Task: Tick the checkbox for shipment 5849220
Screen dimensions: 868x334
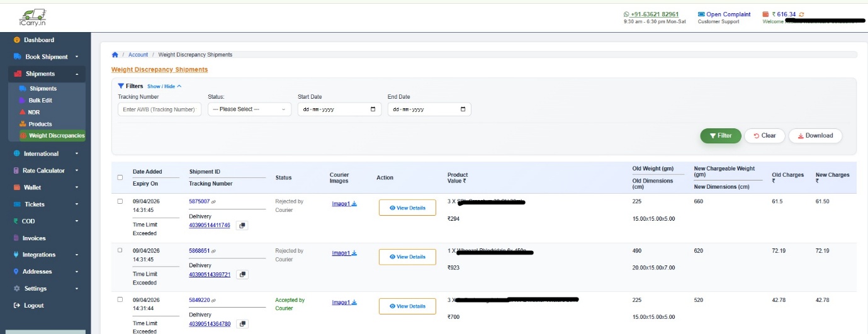Action: tap(120, 299)
